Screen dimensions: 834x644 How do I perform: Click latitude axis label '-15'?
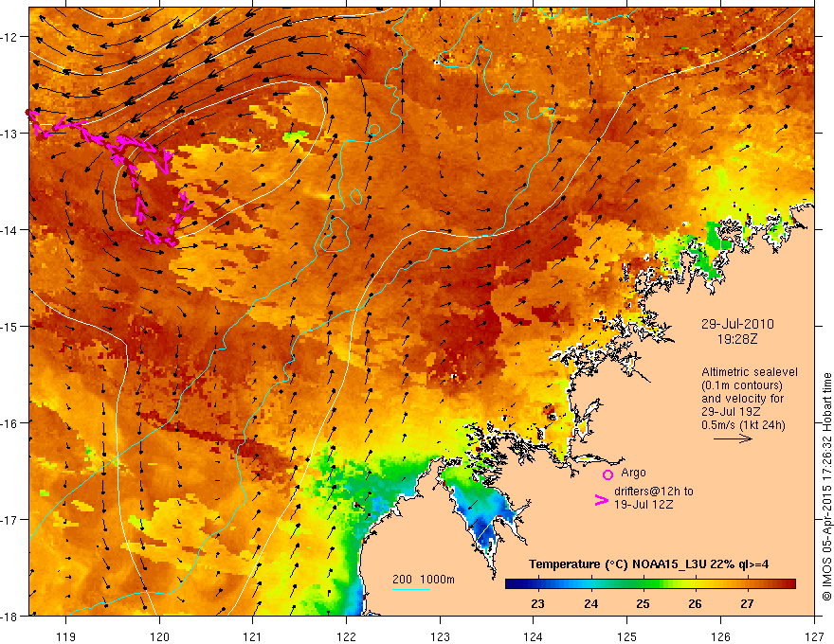[9, 326]
